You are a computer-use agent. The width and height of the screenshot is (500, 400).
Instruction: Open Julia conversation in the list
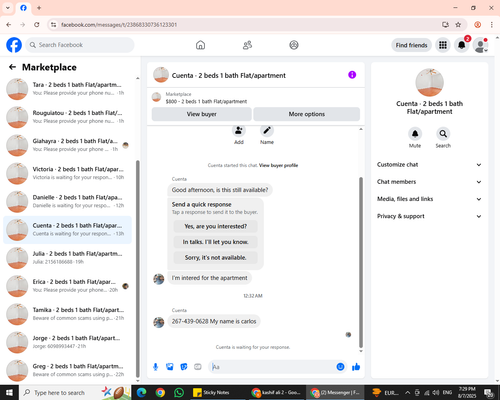[67, 258]
